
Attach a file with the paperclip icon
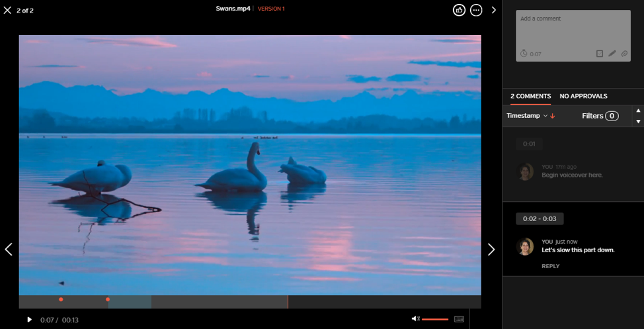[624, 54]
